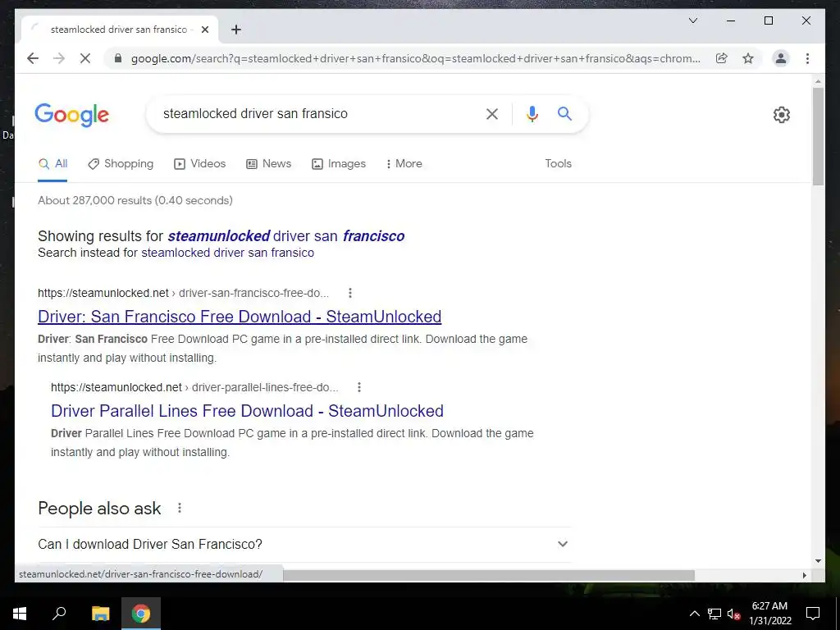
Task: Open options for driver-parallel-lines result
Action: click(359, 387)
